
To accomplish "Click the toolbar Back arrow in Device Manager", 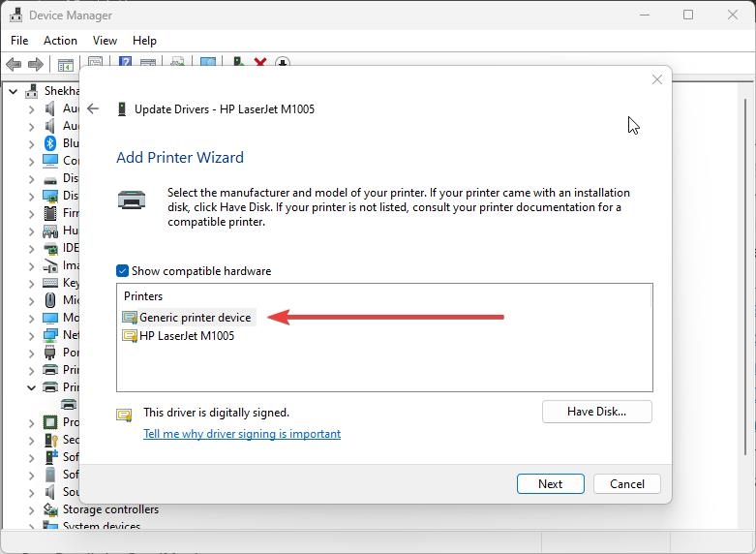I will click(x=14, y=64).
